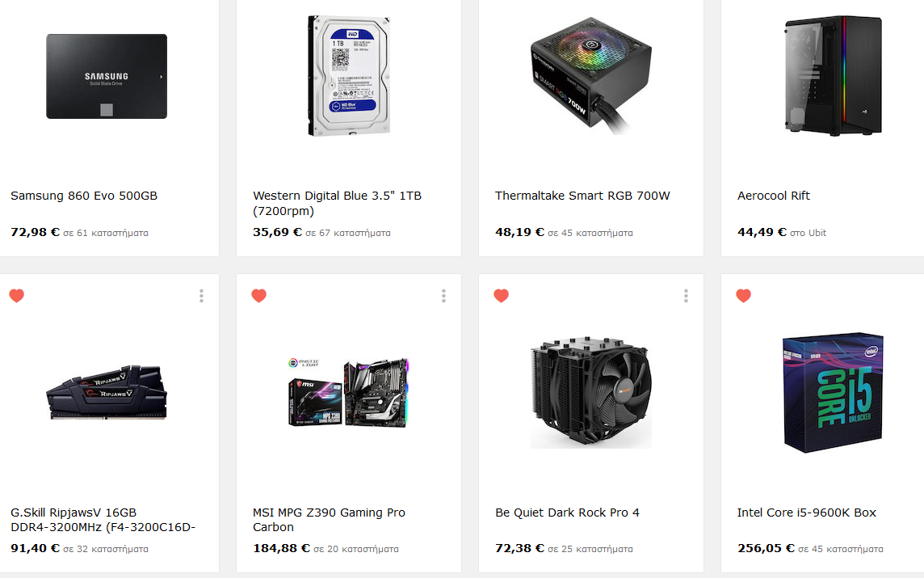This screenshot has width=924, height=578.
Task: Open MSI MPG Z390 motherboard image
Action: coord(349,392)
